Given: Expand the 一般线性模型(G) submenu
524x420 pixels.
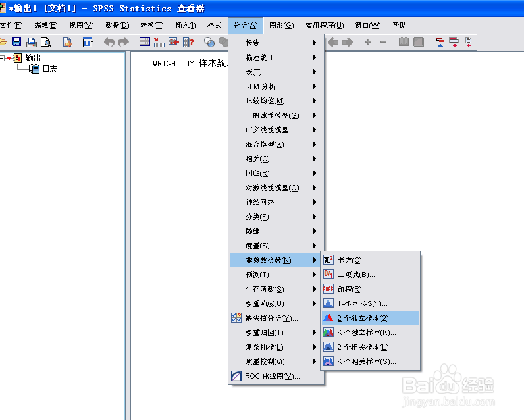Looking at the screenshot, I should click(276, 115).
